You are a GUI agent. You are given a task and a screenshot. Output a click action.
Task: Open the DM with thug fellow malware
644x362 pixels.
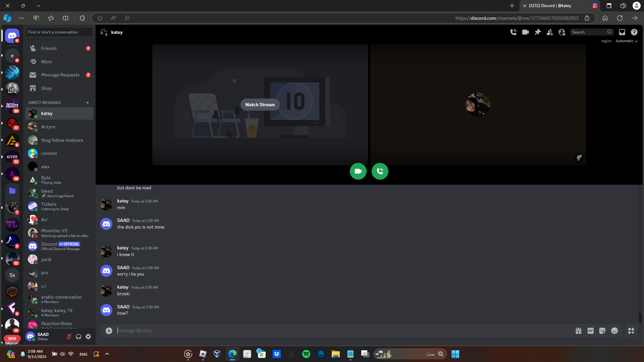[59, 140]
